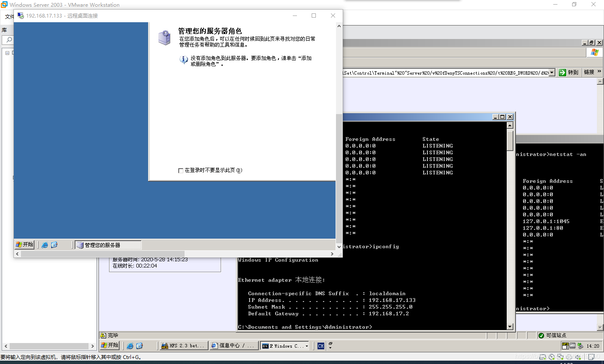
Task: Open Internet Explorer from the VM quick launch
Action: pyautogui.click(x=130, y=346)
